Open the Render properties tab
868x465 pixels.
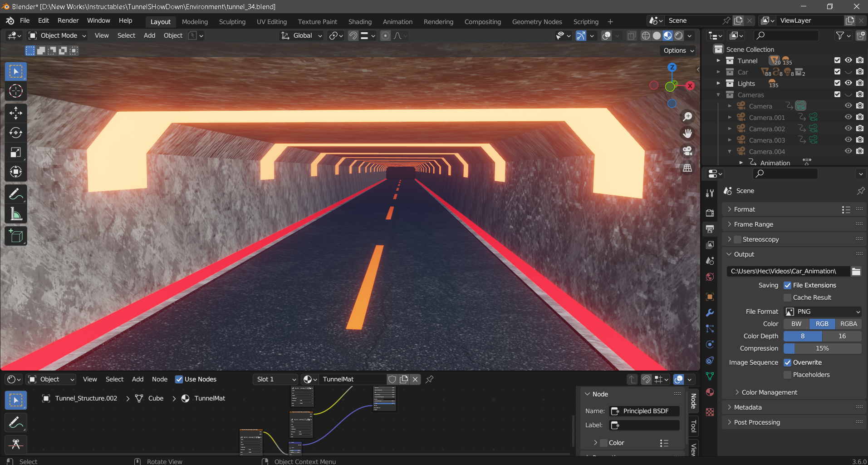click(x=710, y=213)
